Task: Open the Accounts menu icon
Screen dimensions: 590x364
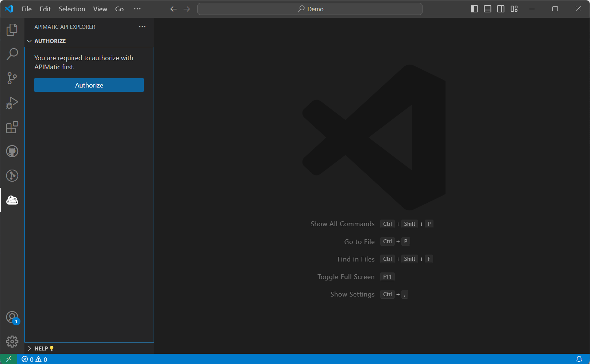Action: (x=12, y=317)
